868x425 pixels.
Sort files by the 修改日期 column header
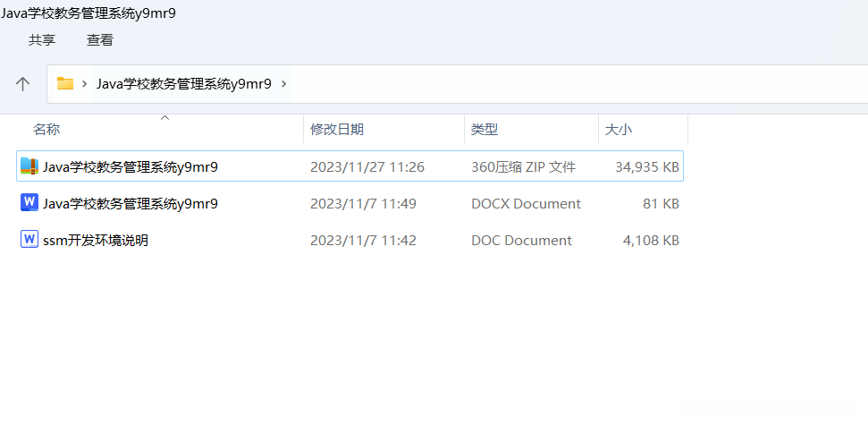337,130
